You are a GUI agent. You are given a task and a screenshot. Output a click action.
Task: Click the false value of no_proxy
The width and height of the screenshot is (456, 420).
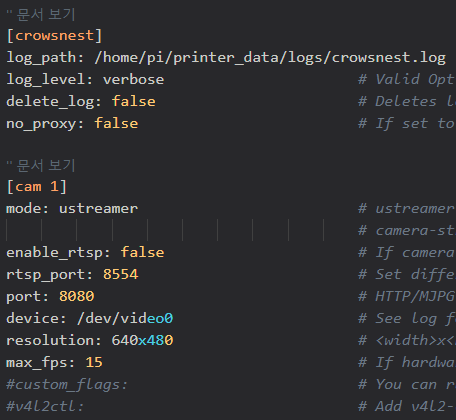[116, 123]
